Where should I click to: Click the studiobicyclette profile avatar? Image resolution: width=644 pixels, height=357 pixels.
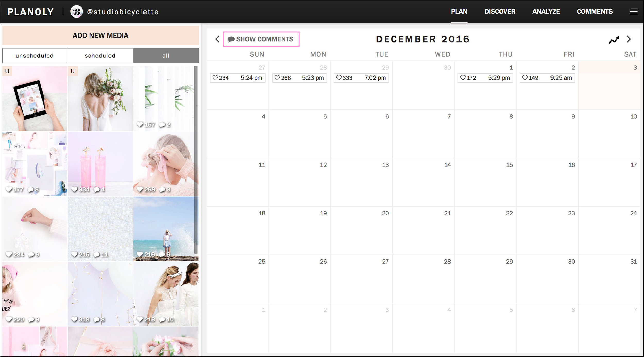pyautogui.click(x=77, y=12)
